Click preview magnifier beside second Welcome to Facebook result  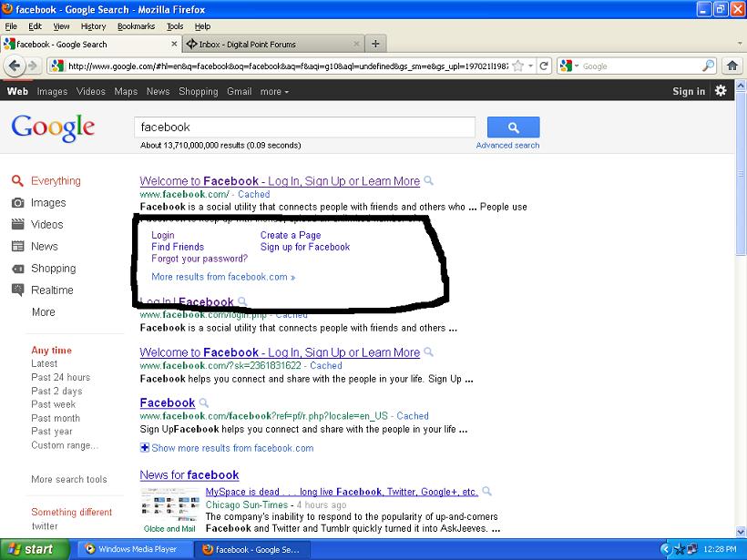(429, 351)
